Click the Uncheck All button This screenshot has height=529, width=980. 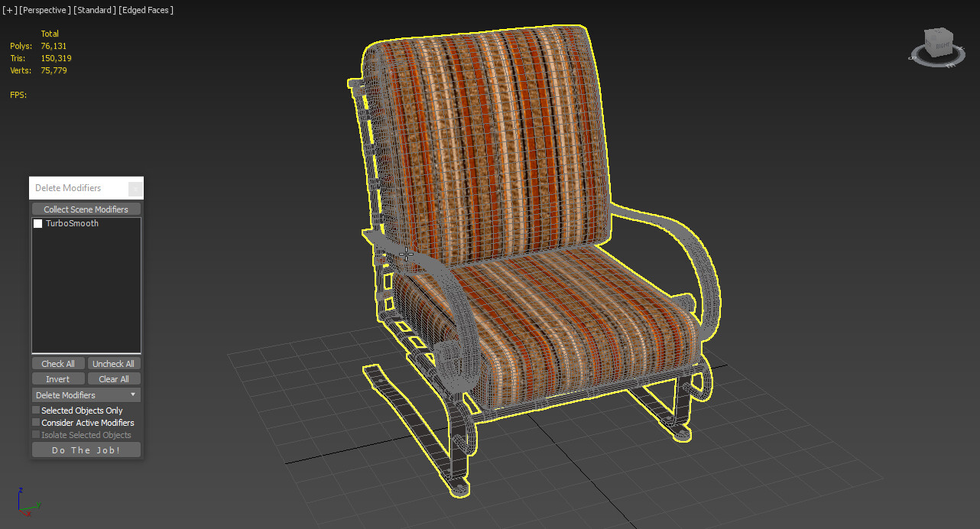114,363
